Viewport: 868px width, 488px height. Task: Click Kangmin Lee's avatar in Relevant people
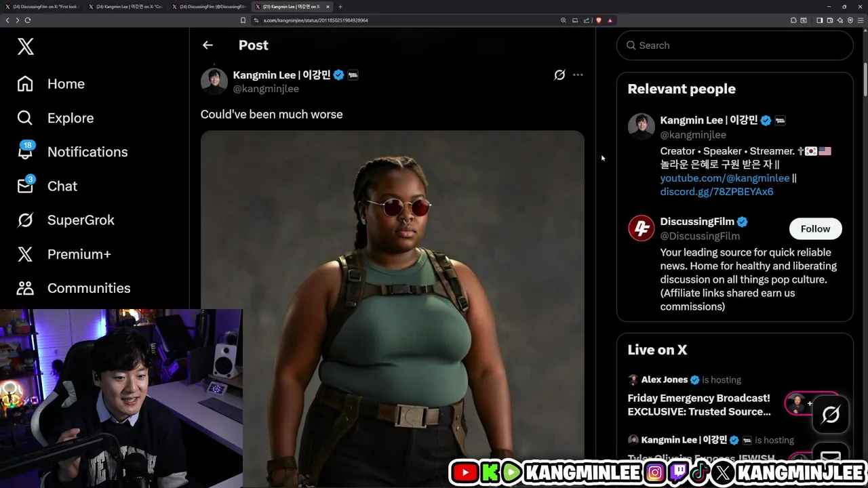[x=641, y=127]
